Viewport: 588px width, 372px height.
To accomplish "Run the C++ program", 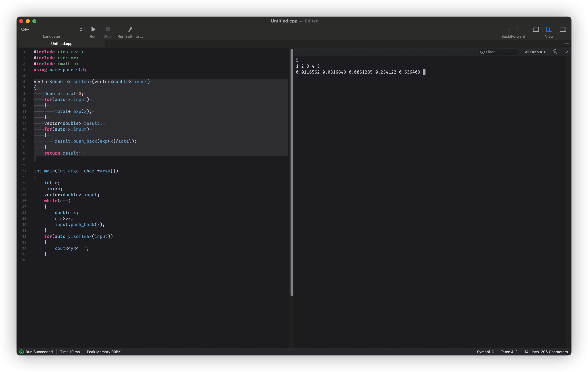I will tap(93, 29).
